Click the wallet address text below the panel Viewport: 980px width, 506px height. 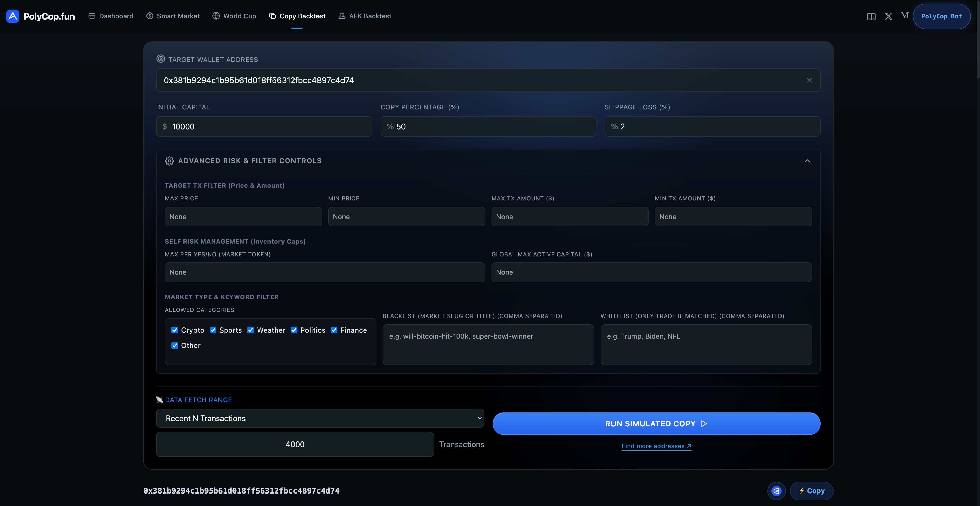coord(241,491)
